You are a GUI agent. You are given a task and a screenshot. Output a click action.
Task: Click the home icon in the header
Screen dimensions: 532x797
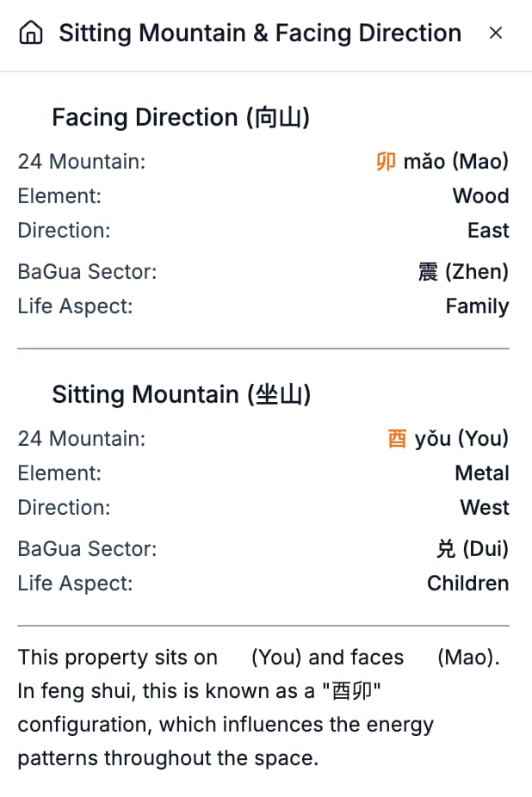pos(30,32)
